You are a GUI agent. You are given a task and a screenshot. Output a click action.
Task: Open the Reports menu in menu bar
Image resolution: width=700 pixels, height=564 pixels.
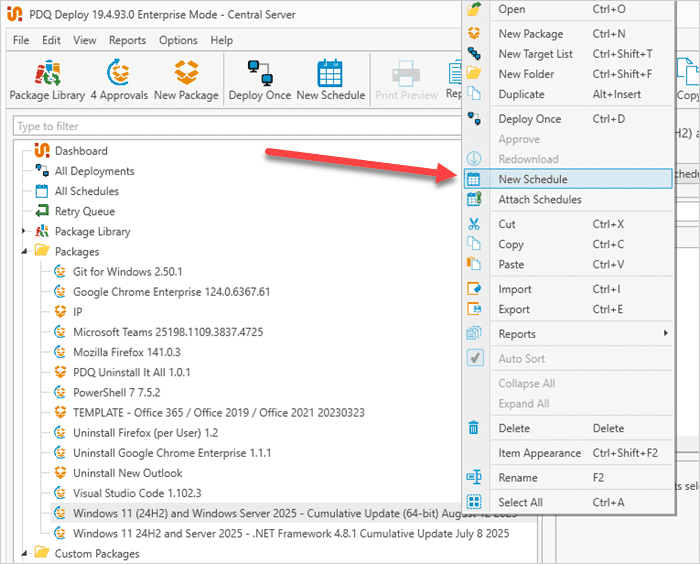point(127,40)
